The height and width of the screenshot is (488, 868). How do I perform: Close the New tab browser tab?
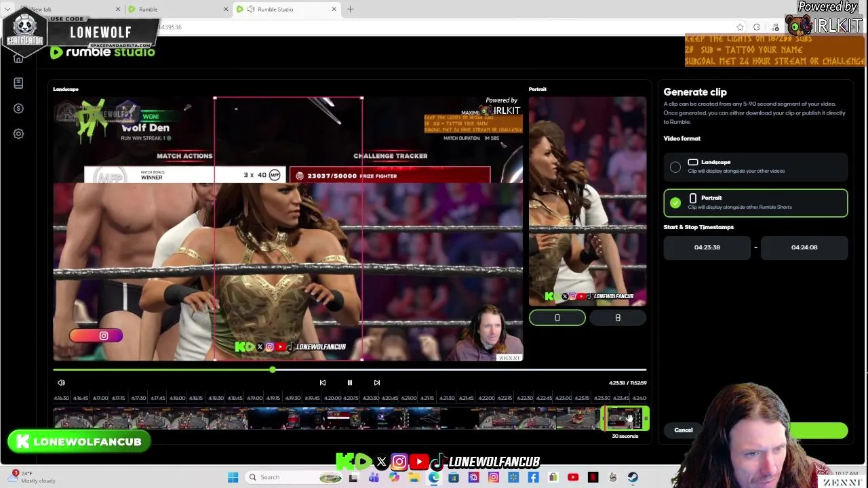click(x=118, y=9)
